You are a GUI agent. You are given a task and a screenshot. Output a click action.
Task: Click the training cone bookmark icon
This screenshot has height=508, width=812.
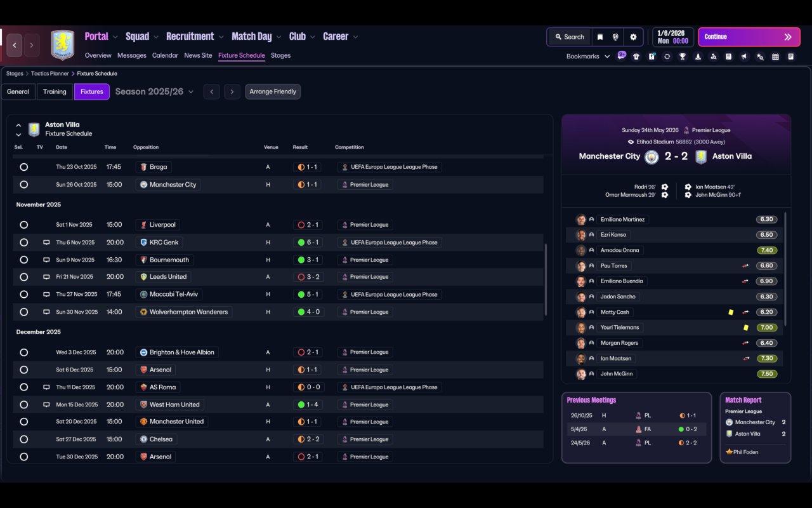coord(698,57)
